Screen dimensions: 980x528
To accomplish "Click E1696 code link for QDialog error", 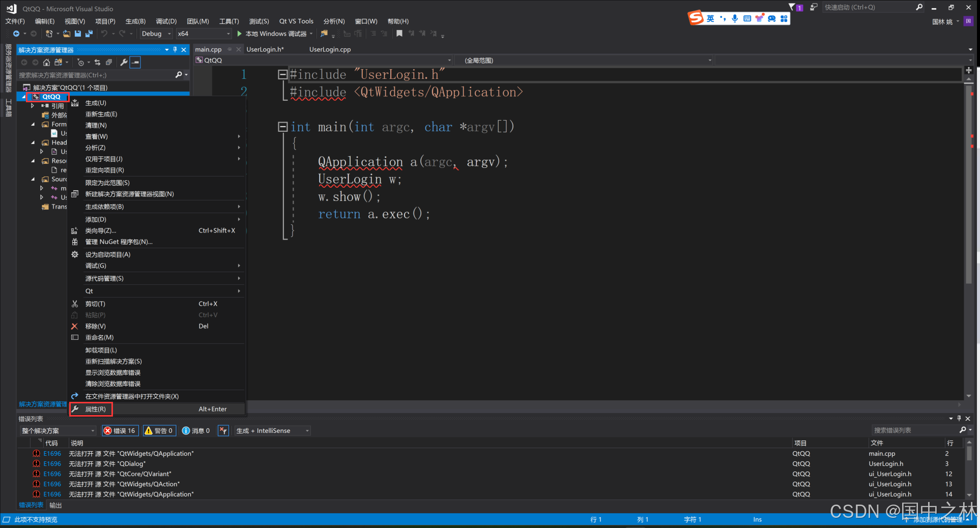I will click(x=52, y=463).
